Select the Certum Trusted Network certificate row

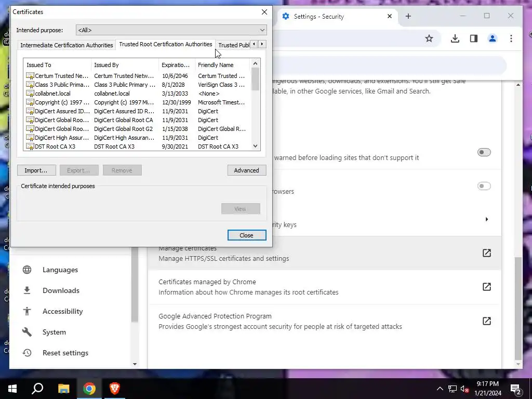[137, 76]
